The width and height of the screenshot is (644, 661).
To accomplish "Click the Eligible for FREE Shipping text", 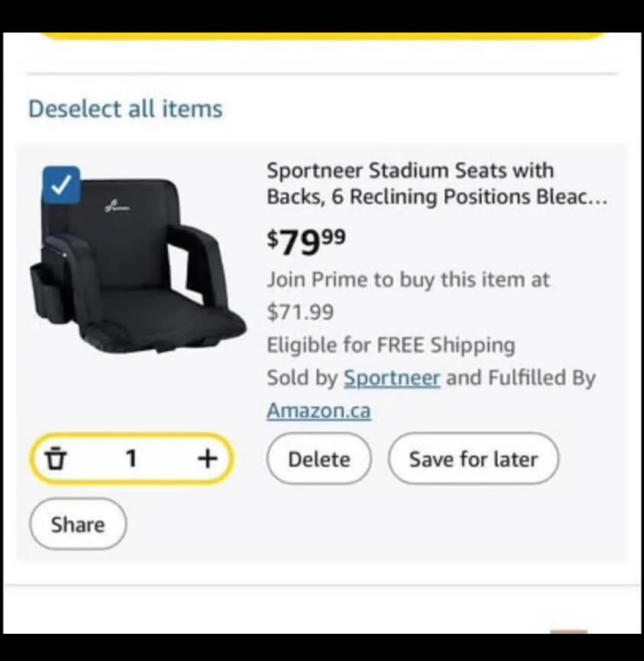I will (391, 345).
